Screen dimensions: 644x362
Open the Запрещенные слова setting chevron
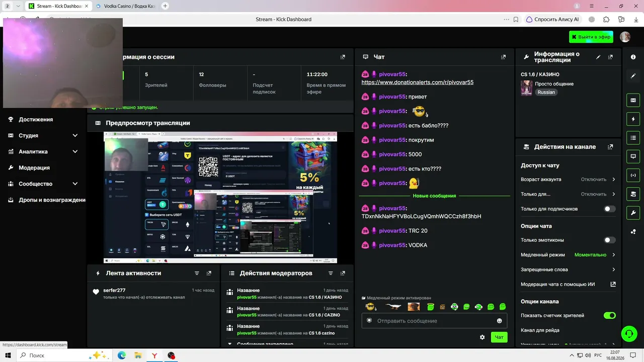613,269
